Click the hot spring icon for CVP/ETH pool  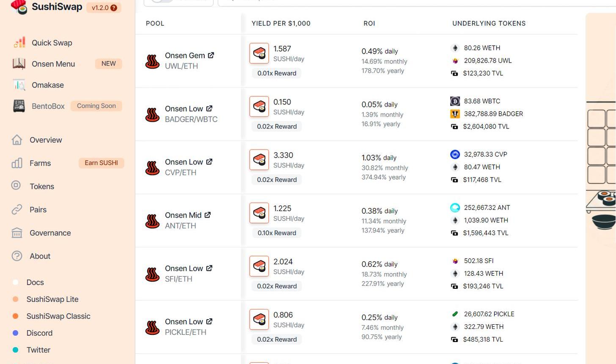pyautogui.click(x=152, y=168)
